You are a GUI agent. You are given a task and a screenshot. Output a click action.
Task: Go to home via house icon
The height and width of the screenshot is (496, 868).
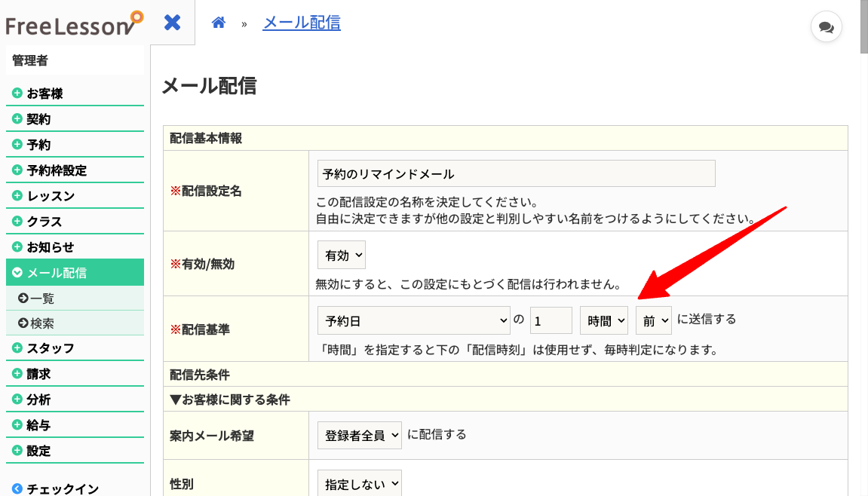[219, 23]
